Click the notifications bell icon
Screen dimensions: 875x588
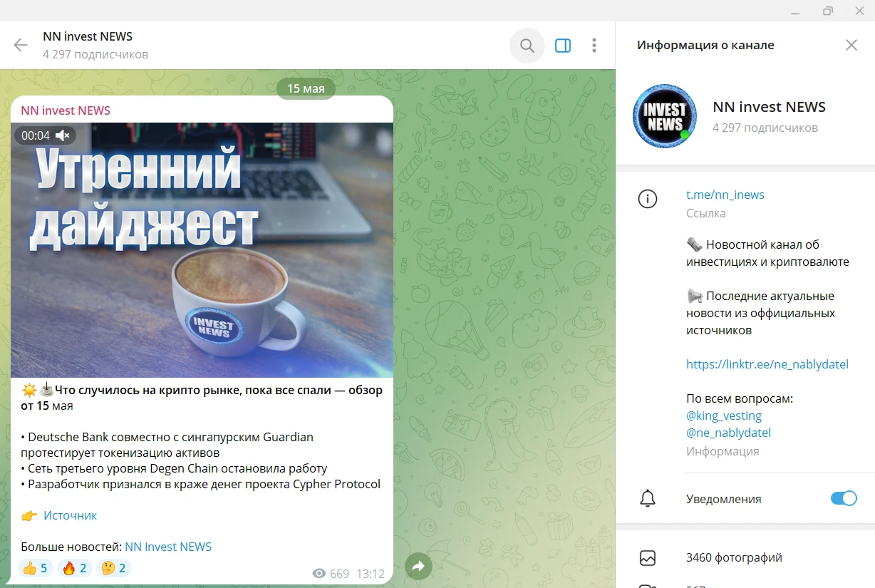pos(648,499)
